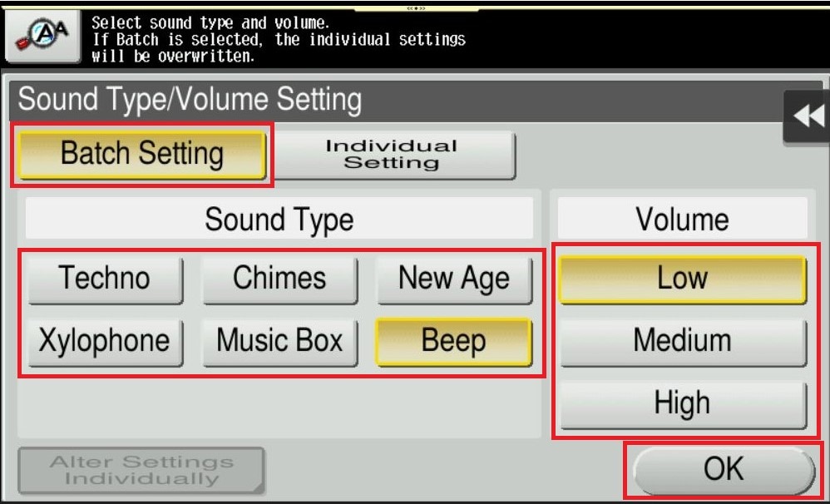The height and width of the screenshot is (504, 830).
Task: Select the Xylophone sound type
Action: point(105,341)
